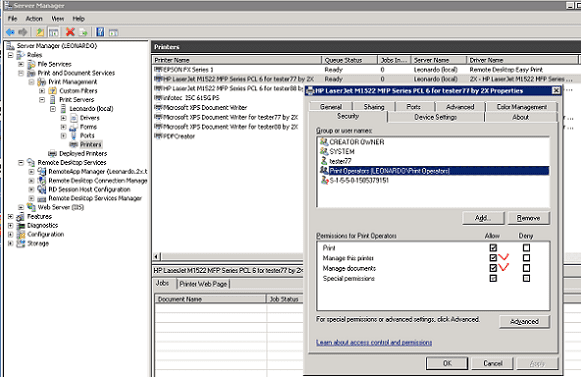The width and height of the screenshot is (581, 377).
Task: Click the EPSON FX Series 1 printer icon
Action: pos(158,69)
